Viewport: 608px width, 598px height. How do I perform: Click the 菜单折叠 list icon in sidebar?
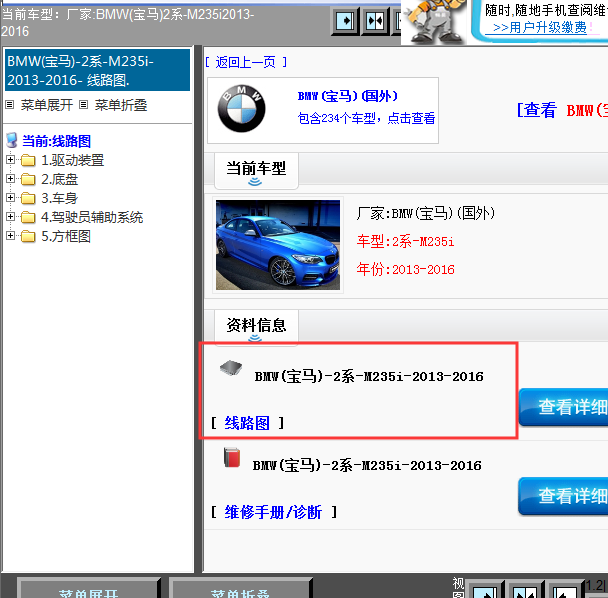point(83,105)
